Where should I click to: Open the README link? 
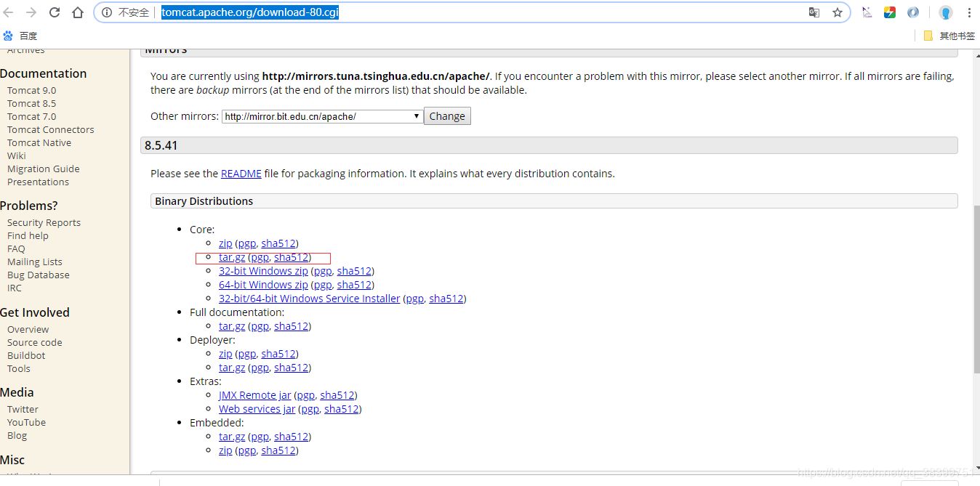point(241,174)
